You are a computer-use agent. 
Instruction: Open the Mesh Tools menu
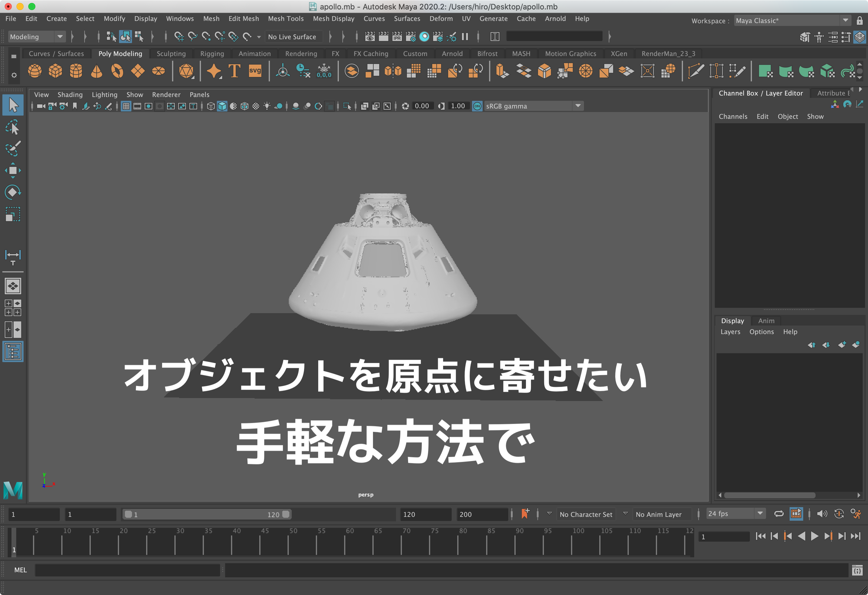286,19
